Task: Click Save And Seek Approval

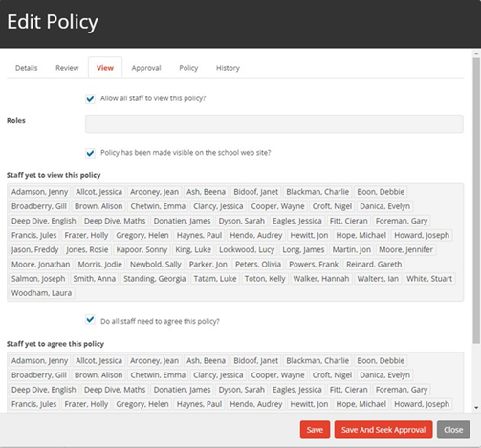Action: pos(383,430)
